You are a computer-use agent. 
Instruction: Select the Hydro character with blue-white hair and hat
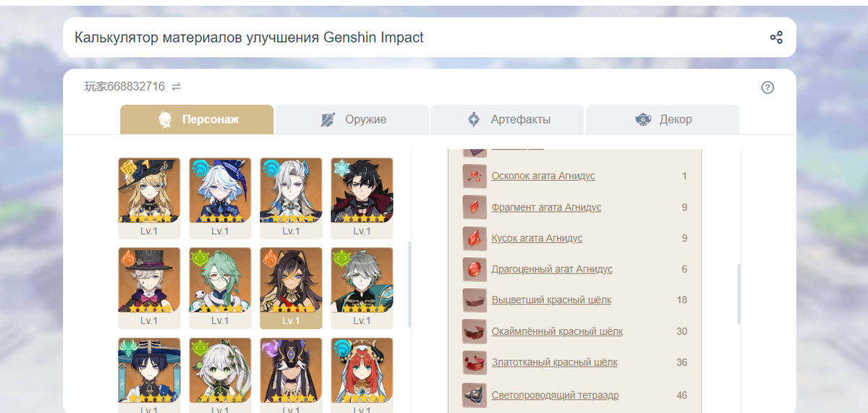220,198
